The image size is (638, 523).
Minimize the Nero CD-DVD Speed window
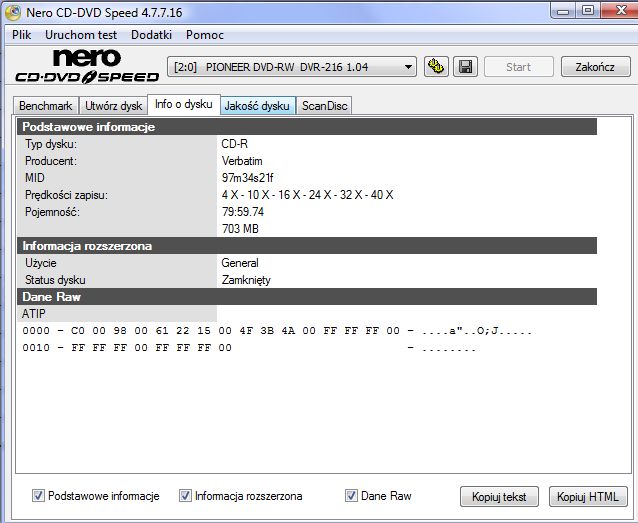[563, 11]
